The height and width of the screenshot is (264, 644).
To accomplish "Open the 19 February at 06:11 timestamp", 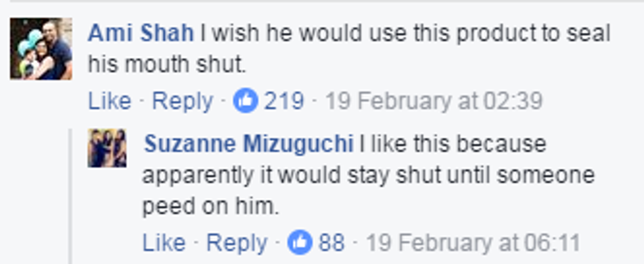I will (x=473, y=243).
